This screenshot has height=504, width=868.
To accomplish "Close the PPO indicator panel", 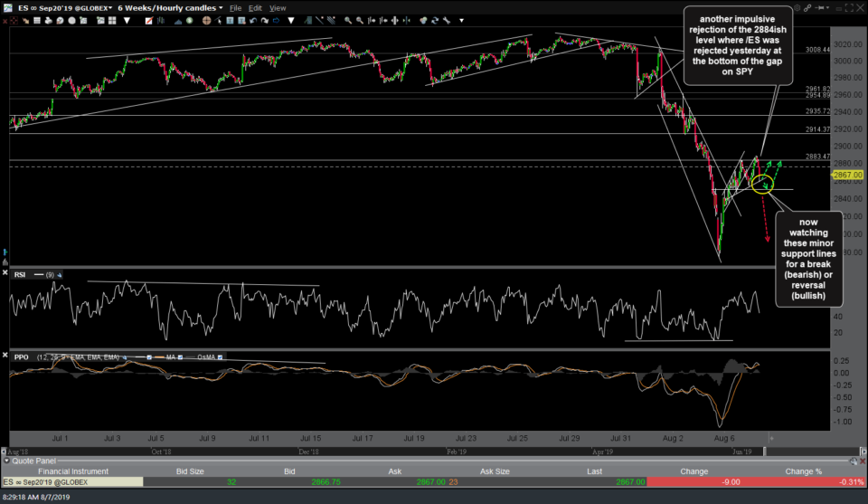I will 5,355.
